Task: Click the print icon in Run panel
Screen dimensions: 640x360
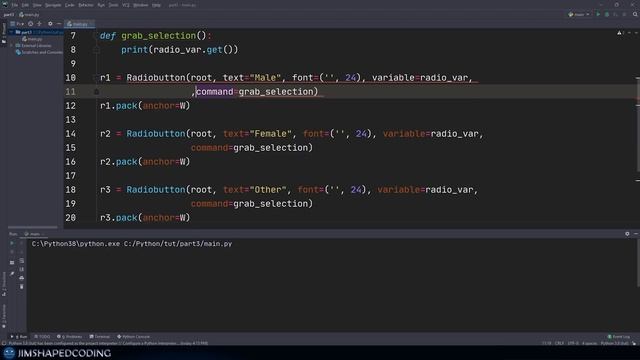Action: coord(22,278)
